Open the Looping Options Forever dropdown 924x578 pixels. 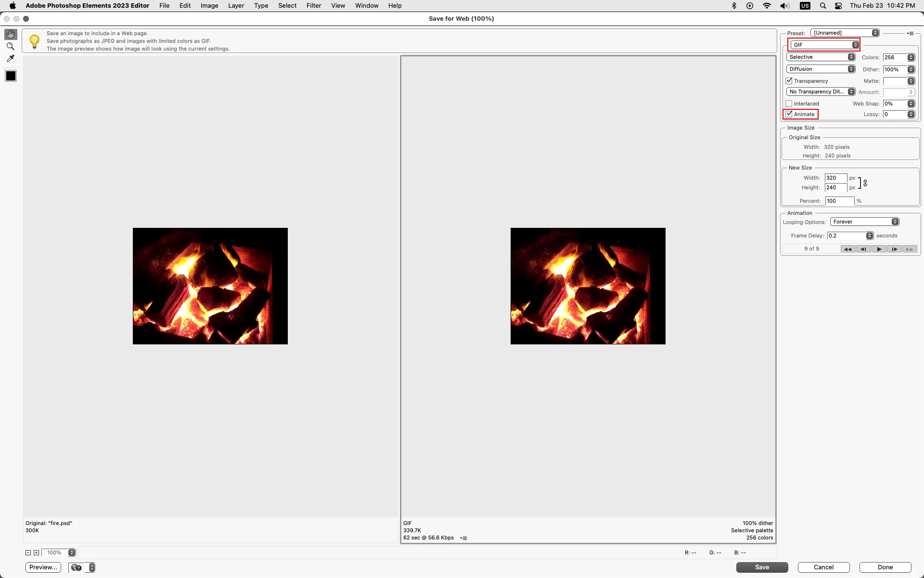[x=864, y=222]
